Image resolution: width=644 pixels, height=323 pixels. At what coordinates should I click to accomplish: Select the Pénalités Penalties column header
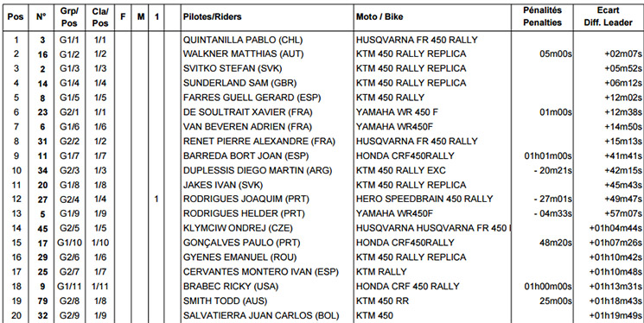coord(542,16)
